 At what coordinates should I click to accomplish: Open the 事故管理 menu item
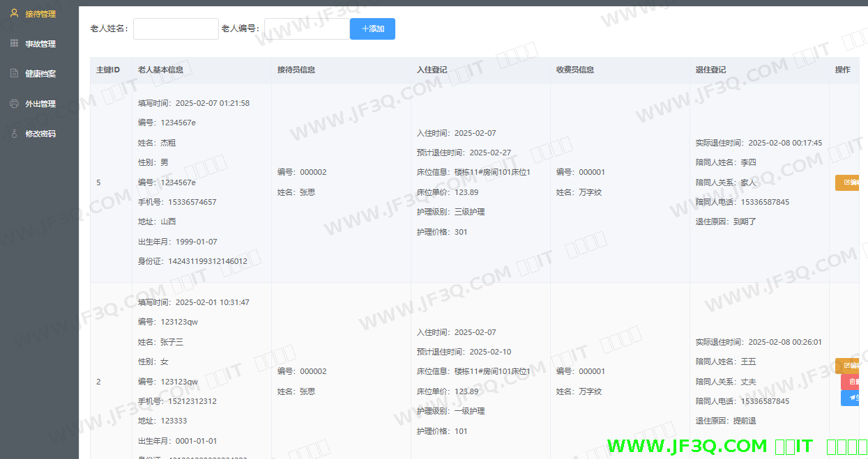pyautogui.click(x=40, y=44)
